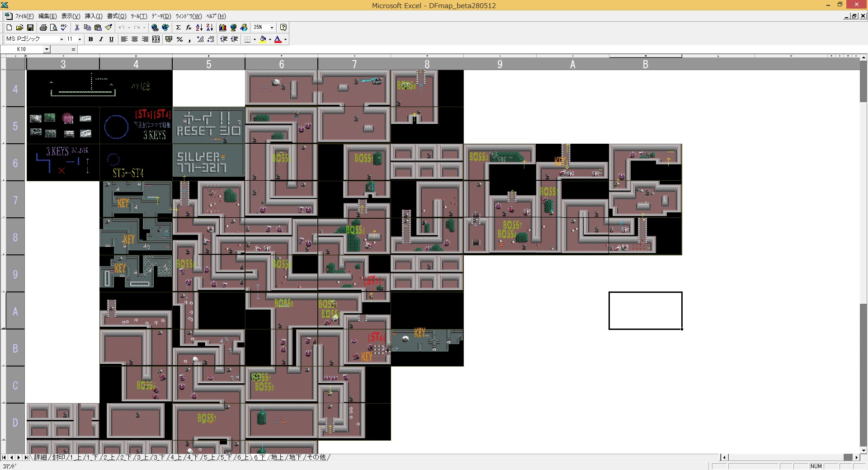Print the sheet with the printer icon
868x470 pixels.
click(43, 28)
